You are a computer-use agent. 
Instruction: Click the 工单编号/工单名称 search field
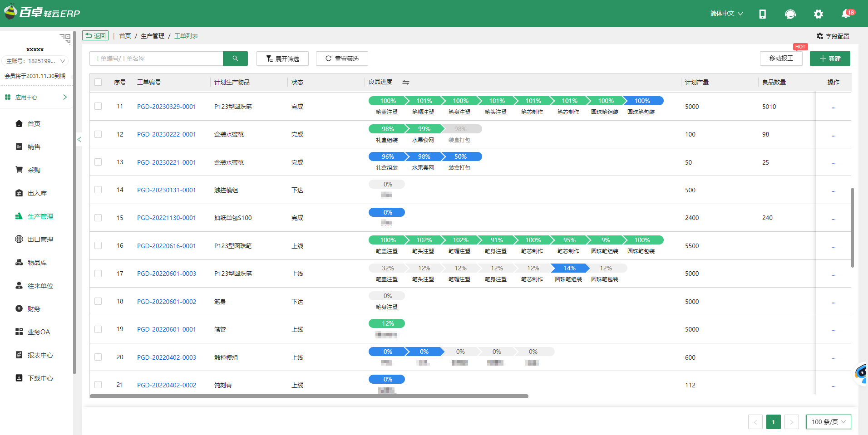156,59
